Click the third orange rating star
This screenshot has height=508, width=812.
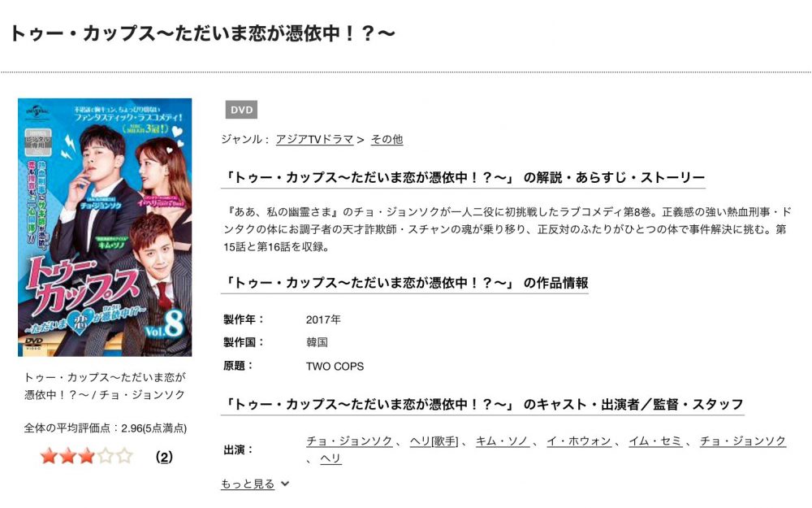pos(87,456)
